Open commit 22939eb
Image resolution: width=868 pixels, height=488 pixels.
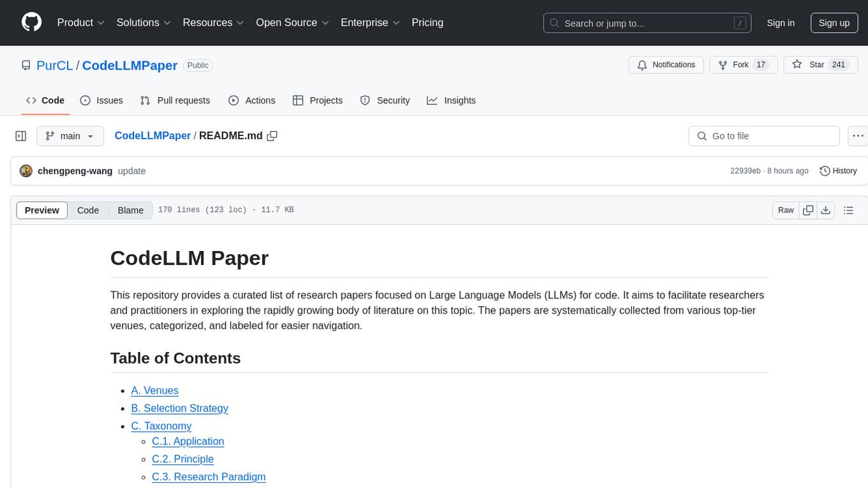point(745,171)
